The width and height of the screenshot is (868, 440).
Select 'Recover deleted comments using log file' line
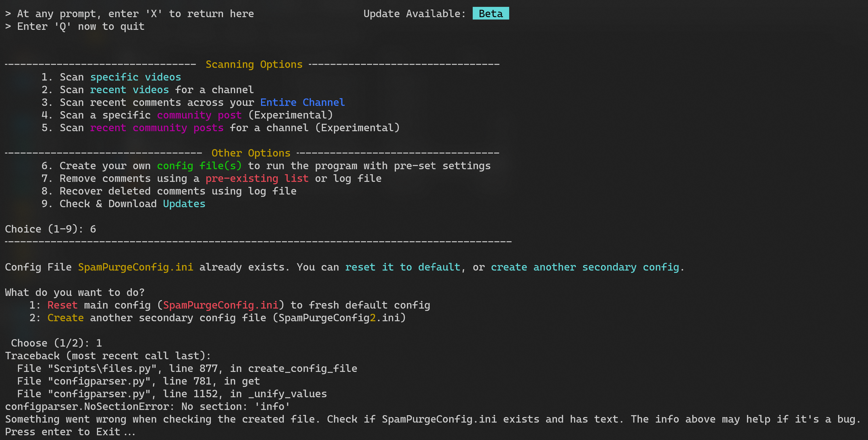169,191
